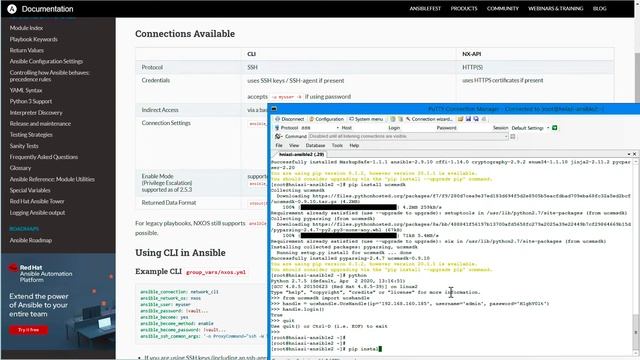Open Playbook Keywords sidebar link
640x360 pixels.
pyautogui.click(x=34, y=40)
